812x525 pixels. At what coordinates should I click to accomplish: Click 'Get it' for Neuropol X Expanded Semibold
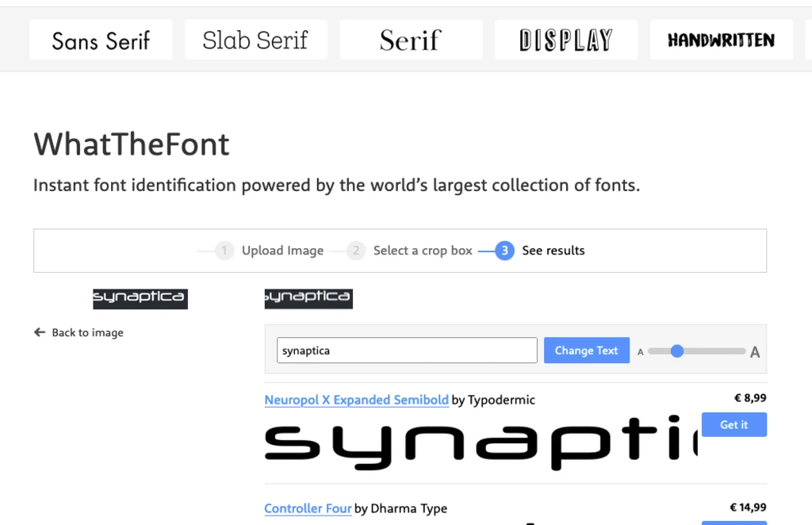pyautogui.click(x=734, y=424)
